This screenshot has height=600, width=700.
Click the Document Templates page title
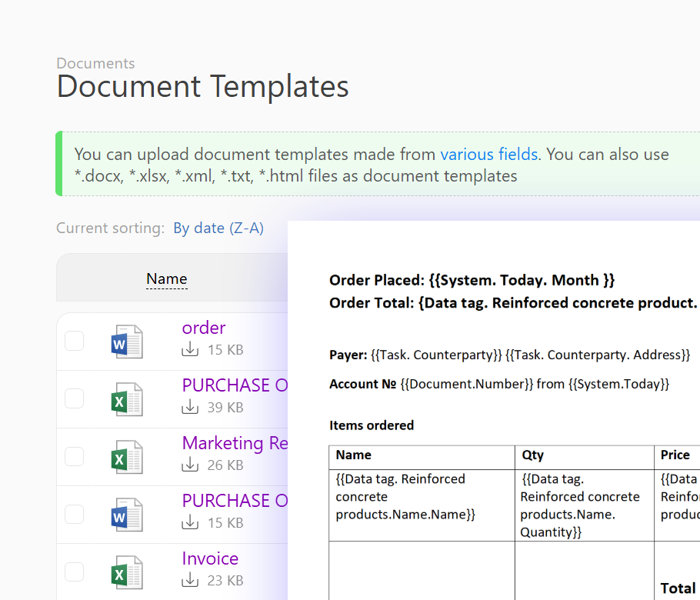(202, 86)
